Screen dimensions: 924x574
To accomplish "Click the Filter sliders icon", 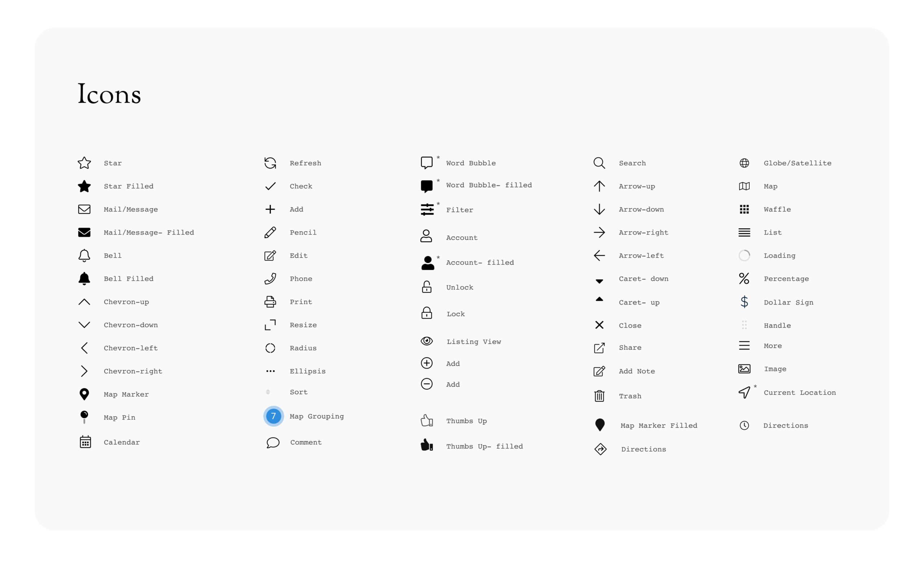I will (427, 210).
